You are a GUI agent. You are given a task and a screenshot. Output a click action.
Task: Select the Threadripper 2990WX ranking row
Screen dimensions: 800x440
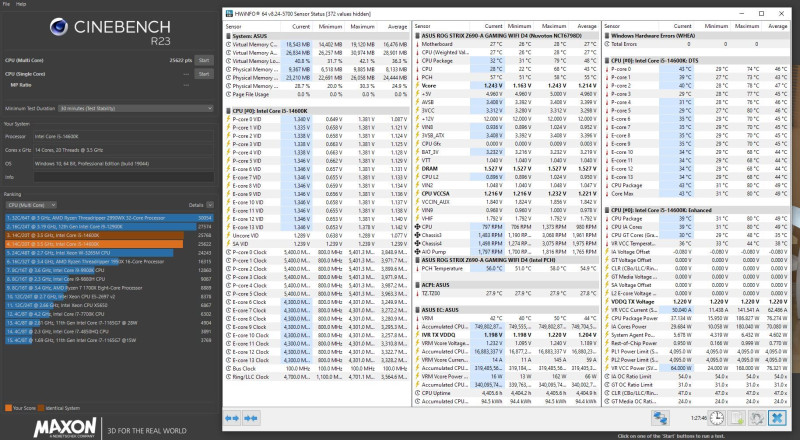point(109,218)
